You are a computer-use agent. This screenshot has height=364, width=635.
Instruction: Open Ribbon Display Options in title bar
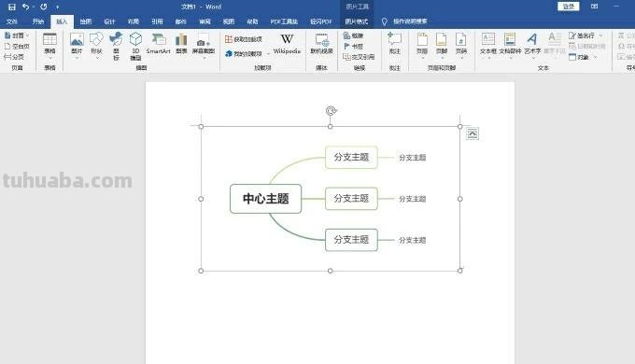pos(594,7)
